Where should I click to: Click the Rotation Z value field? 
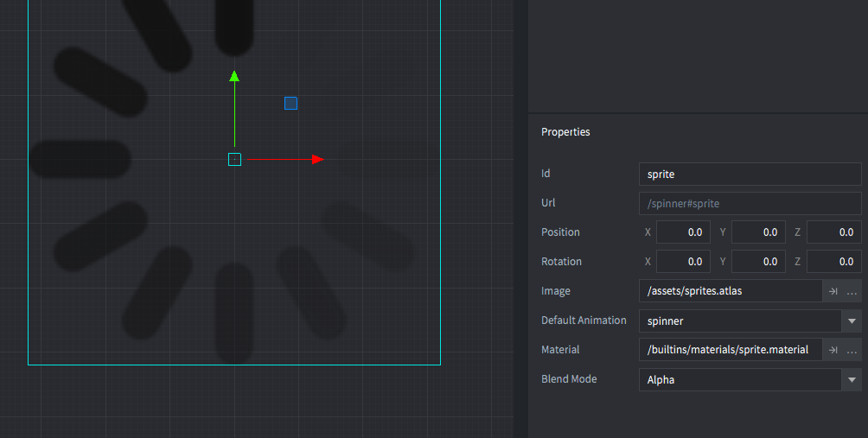coord(833,262)
